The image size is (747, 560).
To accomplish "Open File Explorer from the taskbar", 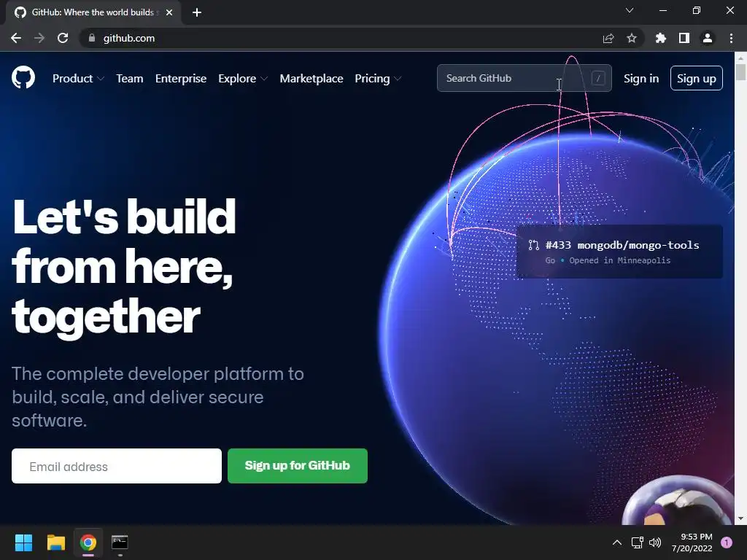I will (x=55, y=542).
